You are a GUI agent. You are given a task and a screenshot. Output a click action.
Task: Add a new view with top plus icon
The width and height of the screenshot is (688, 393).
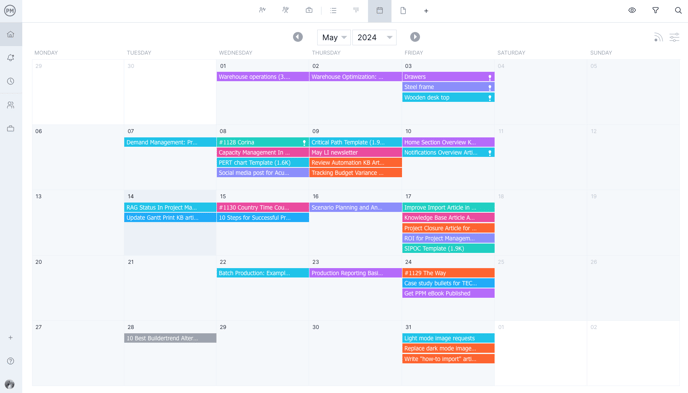coord(426,11)
